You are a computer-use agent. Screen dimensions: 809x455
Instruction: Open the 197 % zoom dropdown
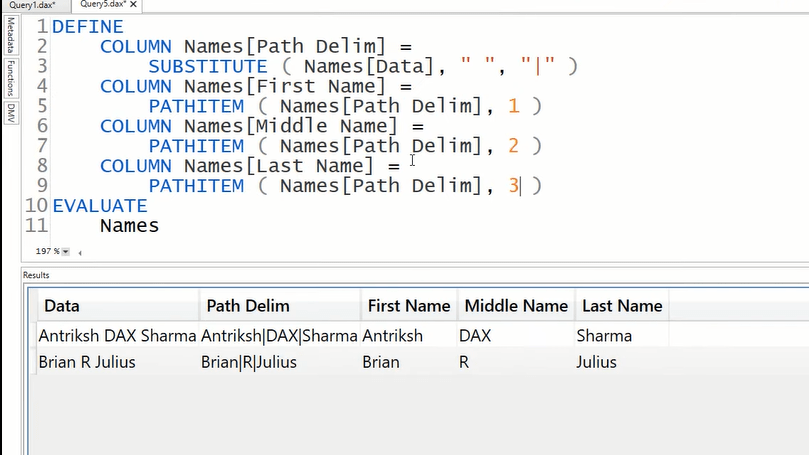(x=66, y=252)
